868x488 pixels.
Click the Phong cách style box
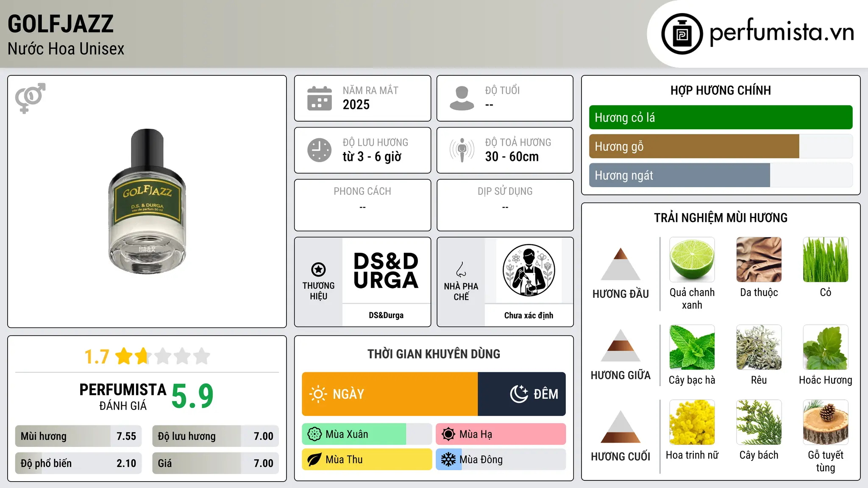pos(362,205)
